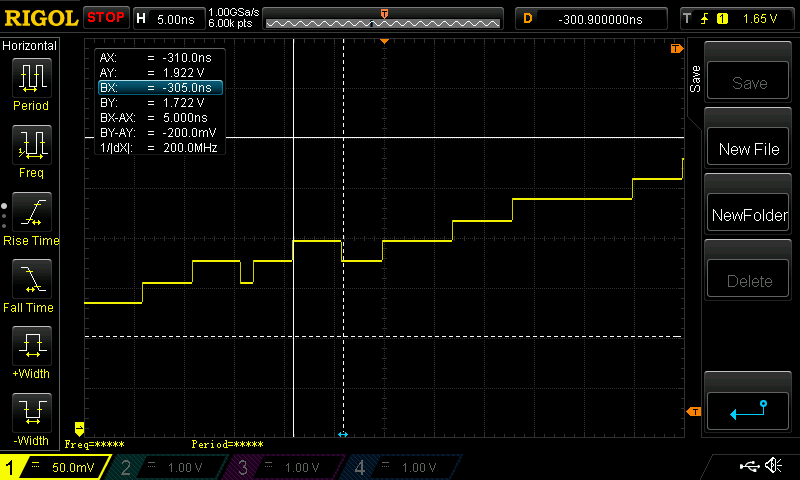
Task: Click the speaker sound icon
Action: tap(773, 465)
